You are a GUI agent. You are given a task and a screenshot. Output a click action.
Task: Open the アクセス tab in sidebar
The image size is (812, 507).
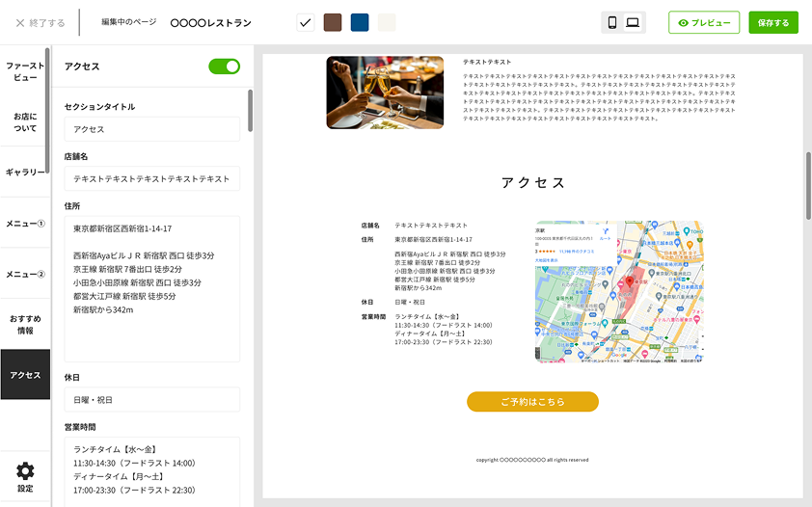coord(25,375)
